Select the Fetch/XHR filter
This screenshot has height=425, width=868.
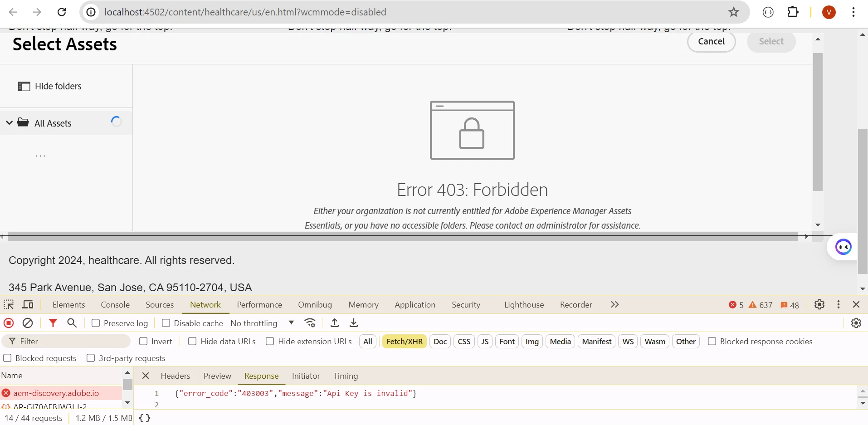[x=405, y=342]
